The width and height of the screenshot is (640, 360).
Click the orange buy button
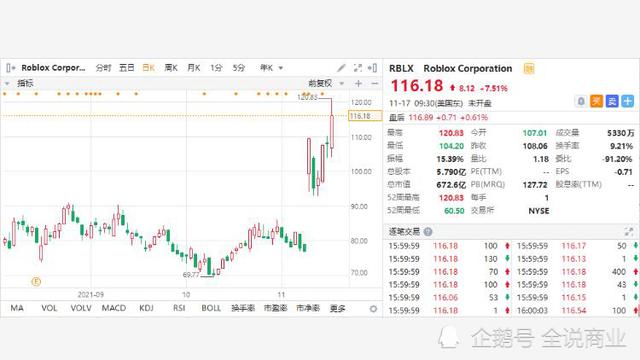click(596, 101)
